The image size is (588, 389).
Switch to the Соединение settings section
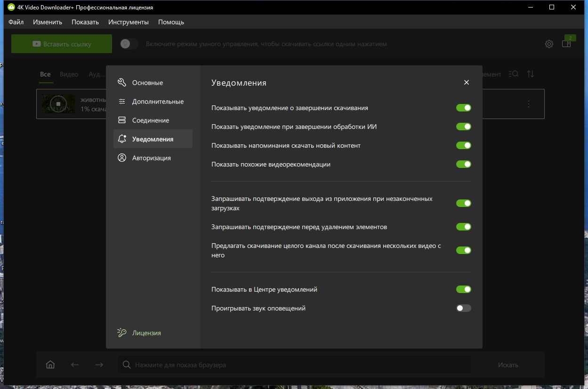[x=150, y=120]
